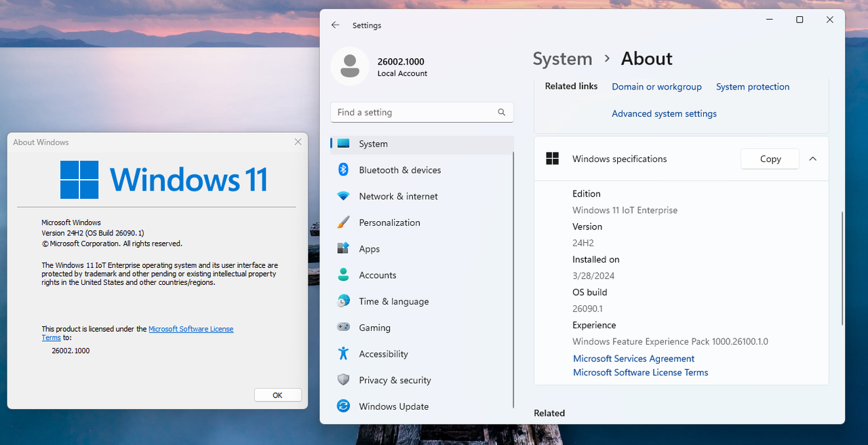Image resolution: width=868 pixels, height=445 pixels.
Task: Click OK in About Windows dialog
Action: point(277,395)
